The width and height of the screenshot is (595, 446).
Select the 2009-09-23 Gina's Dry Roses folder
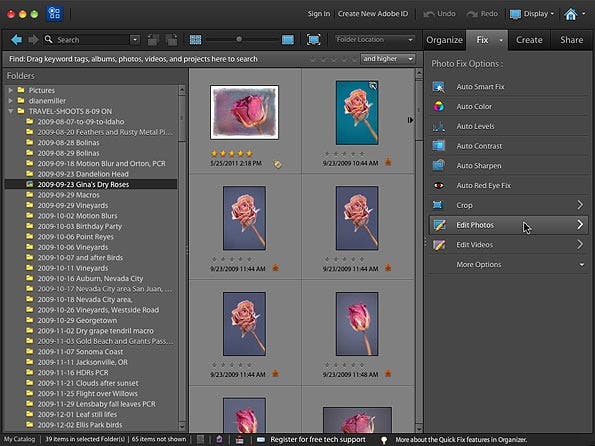pyautogui.click(x=91, y=184)
